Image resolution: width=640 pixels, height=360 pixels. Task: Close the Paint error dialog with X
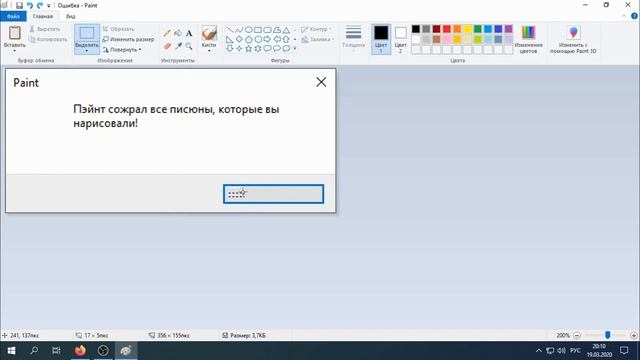tap(321, 82)
